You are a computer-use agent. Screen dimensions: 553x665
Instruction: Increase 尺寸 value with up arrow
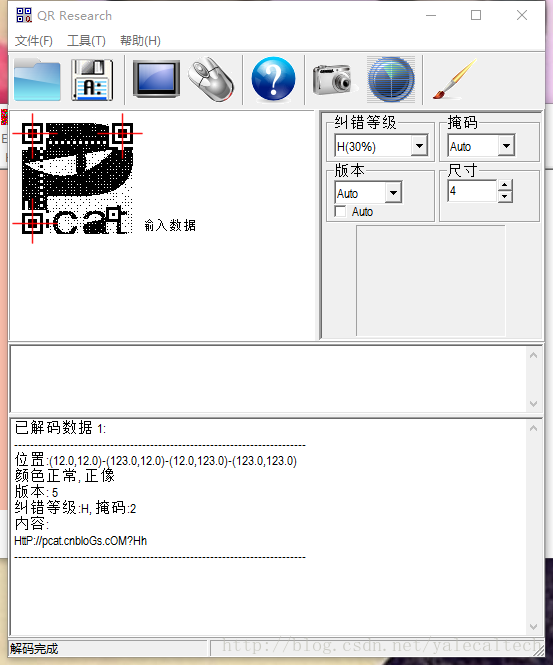[504, 185]
